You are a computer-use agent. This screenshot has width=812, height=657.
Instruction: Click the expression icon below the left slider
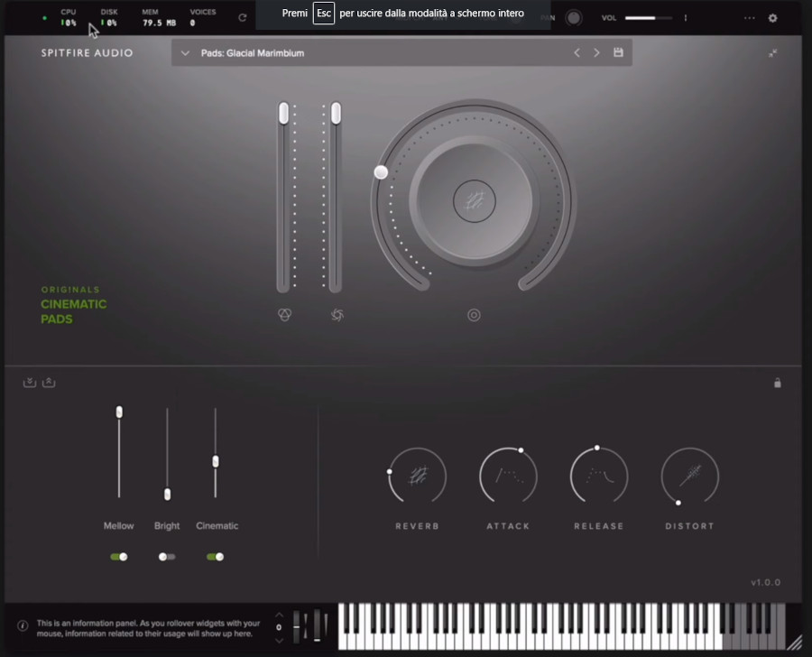tap(284, 314)
